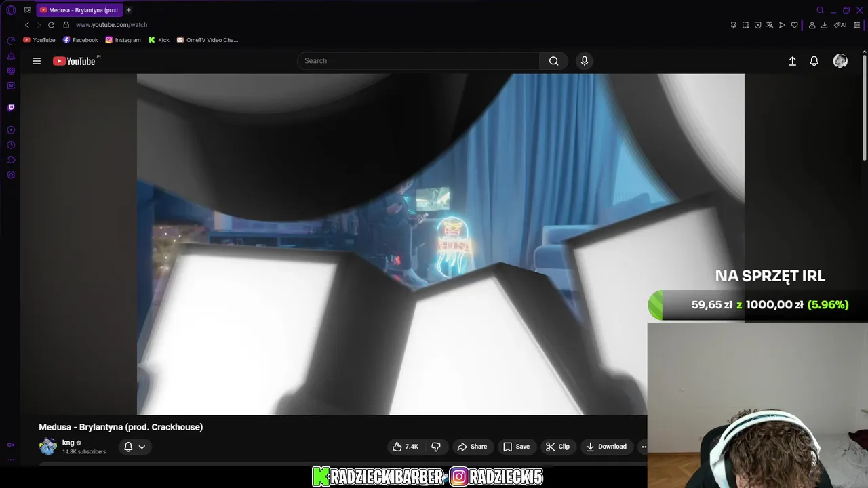Open the browser profile icon
This screenshot has height=488, width=868.
coord(812,25)
